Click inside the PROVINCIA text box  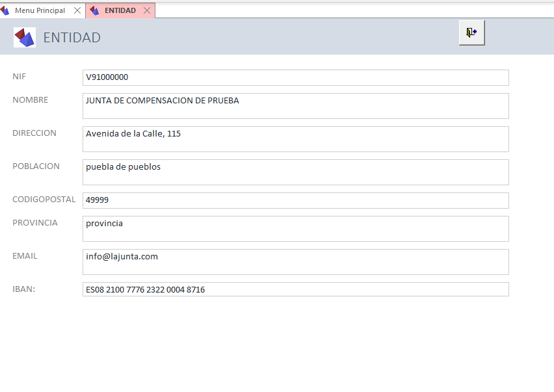click(295, 229)
